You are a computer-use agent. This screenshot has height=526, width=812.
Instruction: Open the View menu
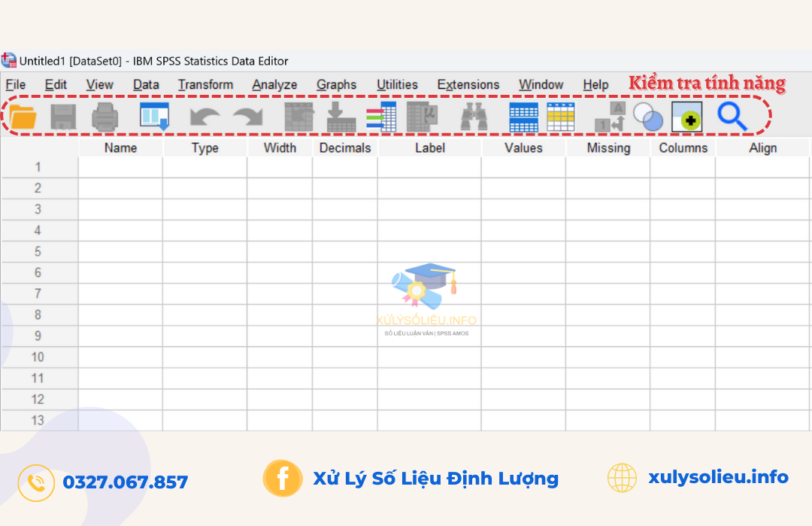99,84
